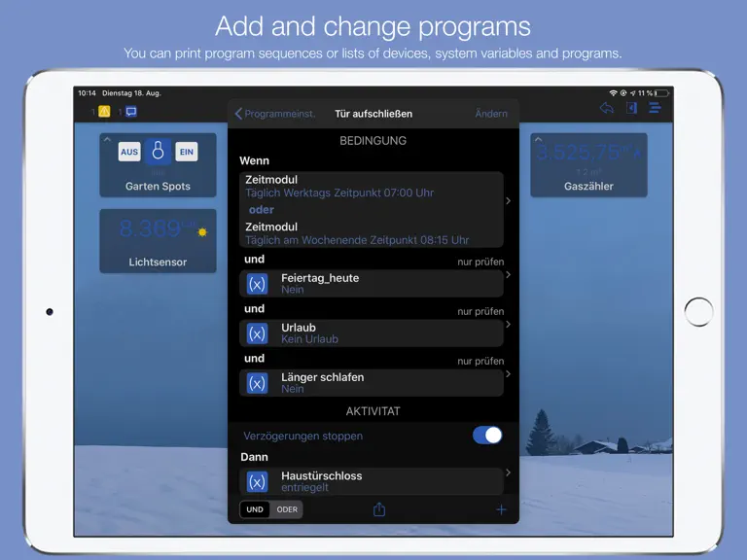This screenshot has height=560, width=747.
Task: Select the UND segment
Action: point(255,509)
